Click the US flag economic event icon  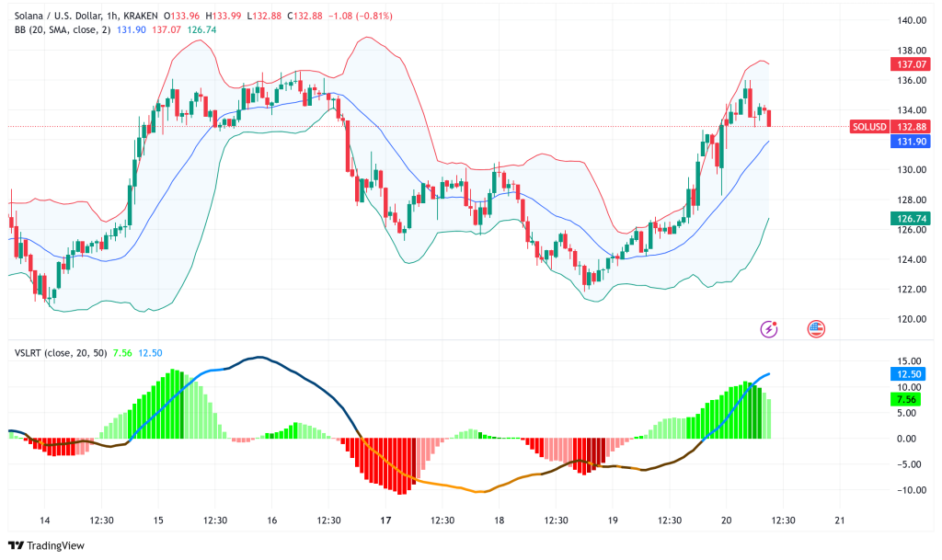coord(816,329)
